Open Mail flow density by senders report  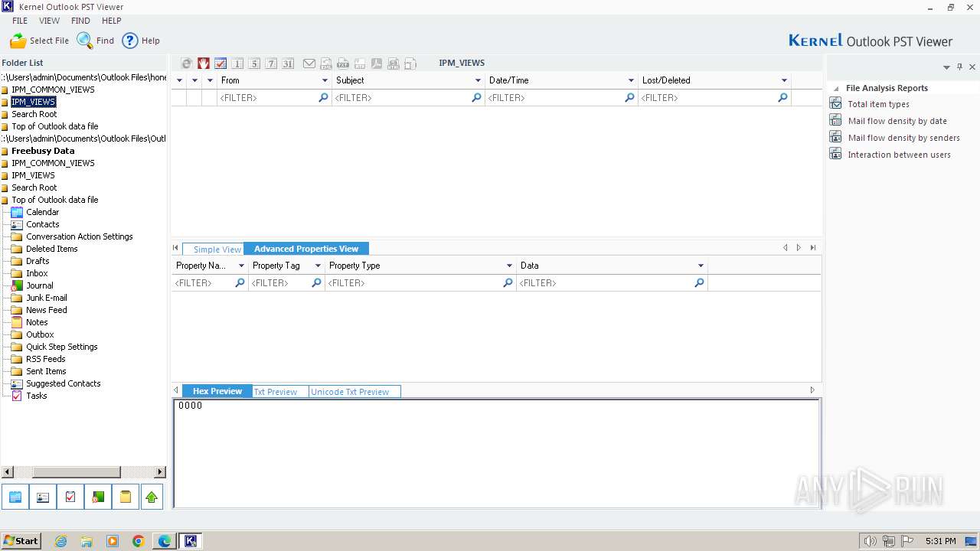tap(903, 138)
